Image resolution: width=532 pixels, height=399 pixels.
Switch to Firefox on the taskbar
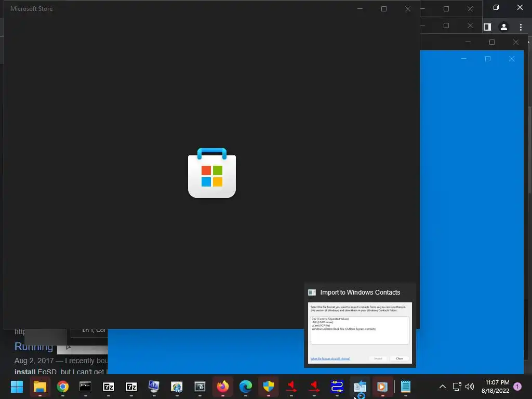tap(222, 387)
